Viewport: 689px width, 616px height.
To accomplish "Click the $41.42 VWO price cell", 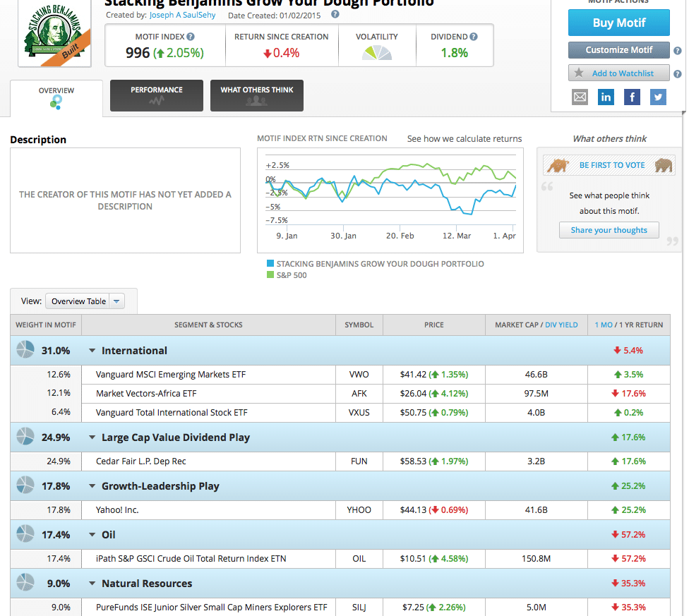I will tap(433, 375).
